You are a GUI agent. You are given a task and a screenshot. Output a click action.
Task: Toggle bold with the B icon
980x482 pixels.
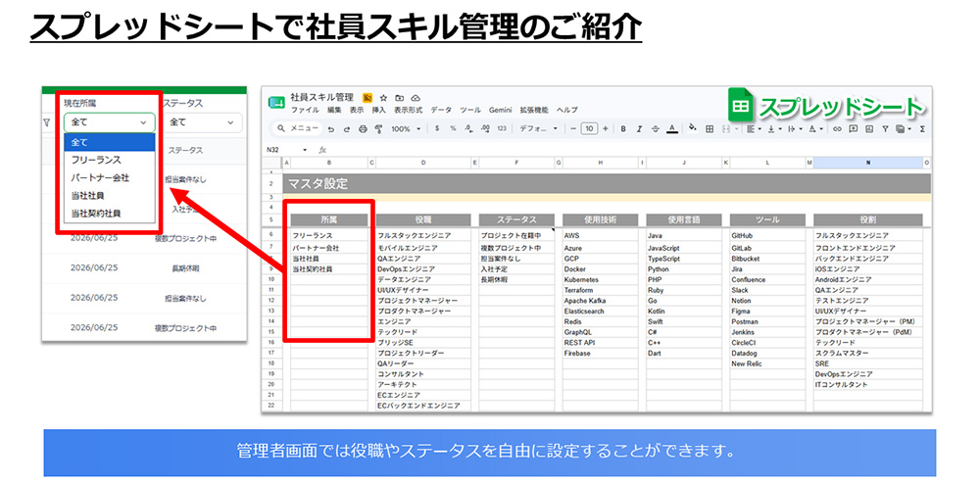(x=623, y=128)
